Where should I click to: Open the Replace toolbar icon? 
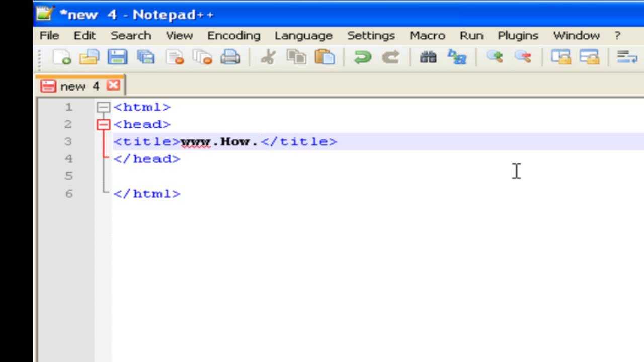click(x=457, y=57)
